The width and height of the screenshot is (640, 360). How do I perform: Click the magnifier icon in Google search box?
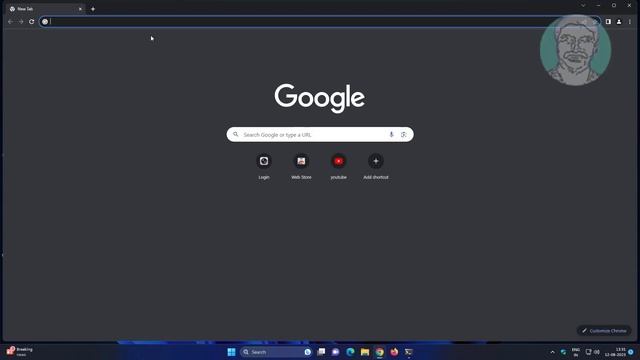[236, 134]
